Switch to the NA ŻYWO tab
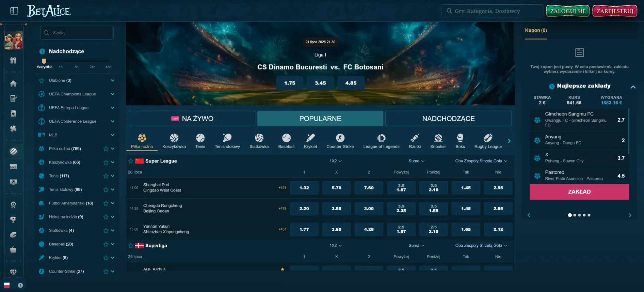Image resolution: width=644 pixels, height=292 pixels. coord(192,119)
